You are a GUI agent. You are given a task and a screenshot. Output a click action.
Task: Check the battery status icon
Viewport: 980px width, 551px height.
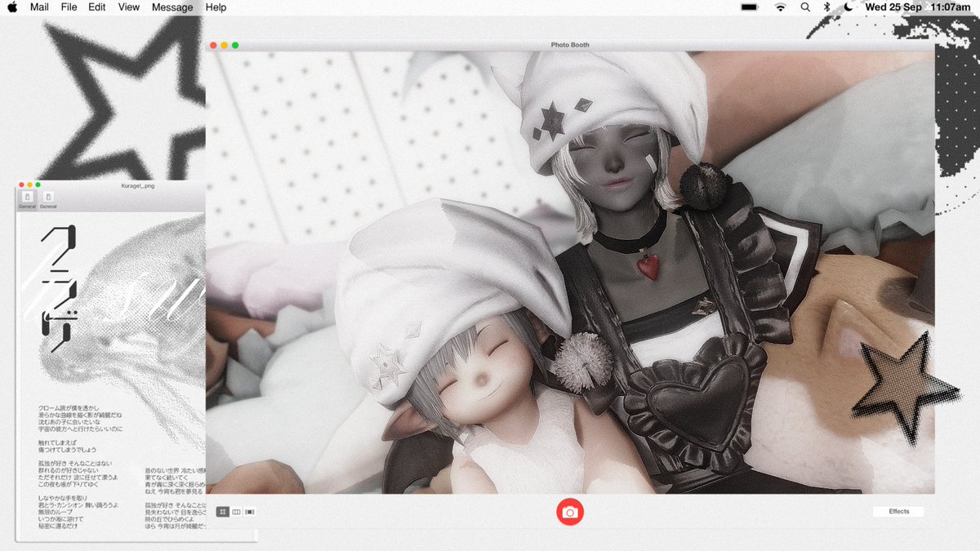749,7
